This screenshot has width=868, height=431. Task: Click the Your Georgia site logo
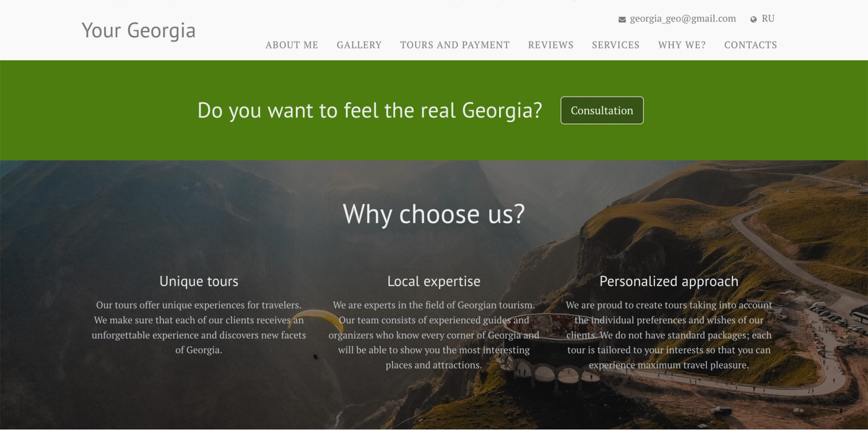[x=139, y=30]
